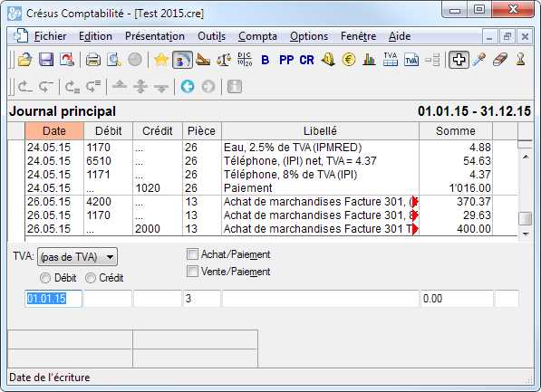Screen dimensions: 541x392
Task: Open the Fichier menu
Action: [51, 36]
